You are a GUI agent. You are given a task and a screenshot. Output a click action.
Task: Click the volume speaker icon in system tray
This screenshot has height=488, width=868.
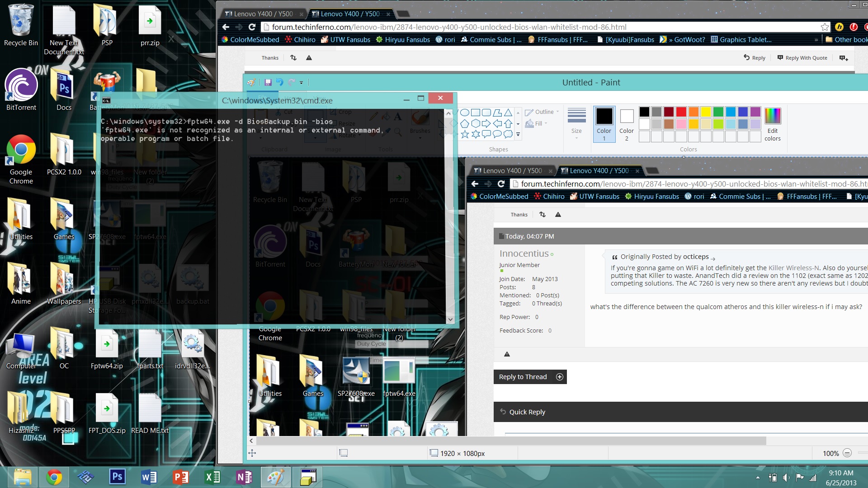786,478
